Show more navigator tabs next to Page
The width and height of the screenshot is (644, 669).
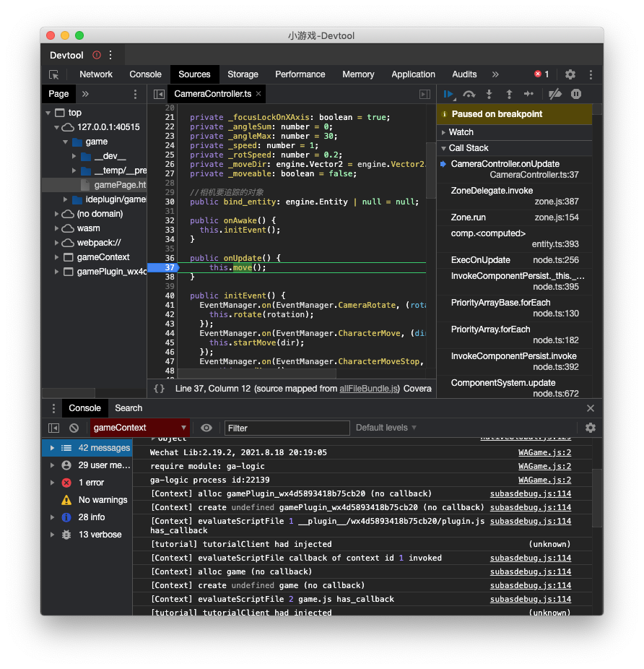tap(85, 95)
